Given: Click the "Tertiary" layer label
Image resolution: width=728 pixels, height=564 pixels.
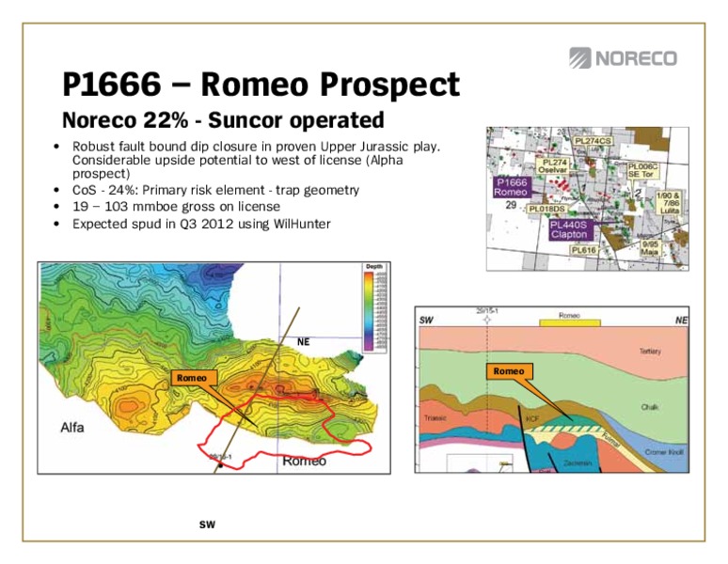Looking at the screenshot, I should point(651,352).
